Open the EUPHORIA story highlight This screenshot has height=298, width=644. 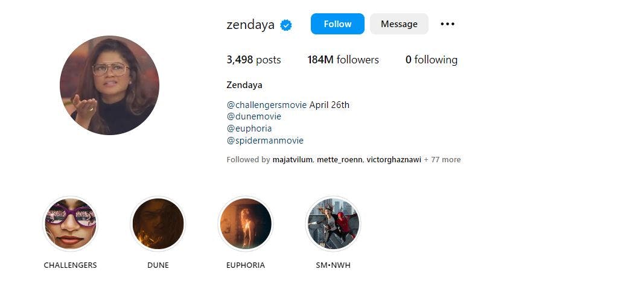(x=246, y=224)
